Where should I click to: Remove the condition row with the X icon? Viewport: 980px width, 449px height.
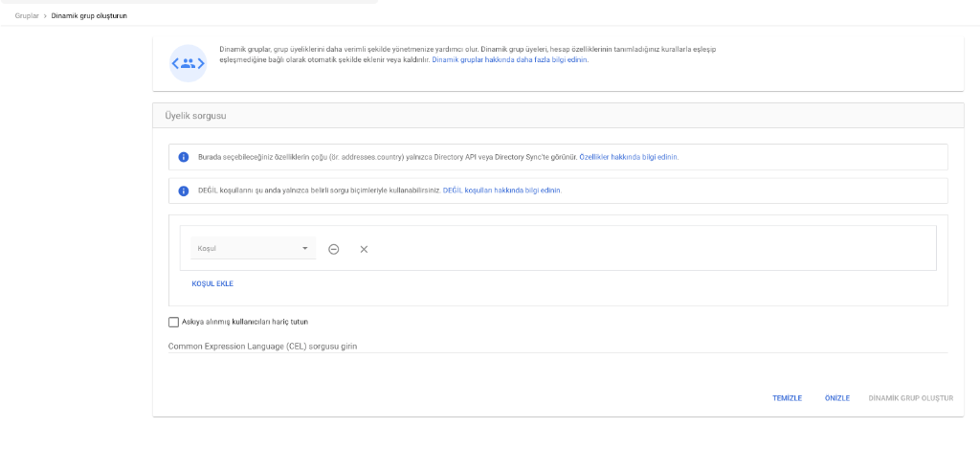(x=364, y=249)
